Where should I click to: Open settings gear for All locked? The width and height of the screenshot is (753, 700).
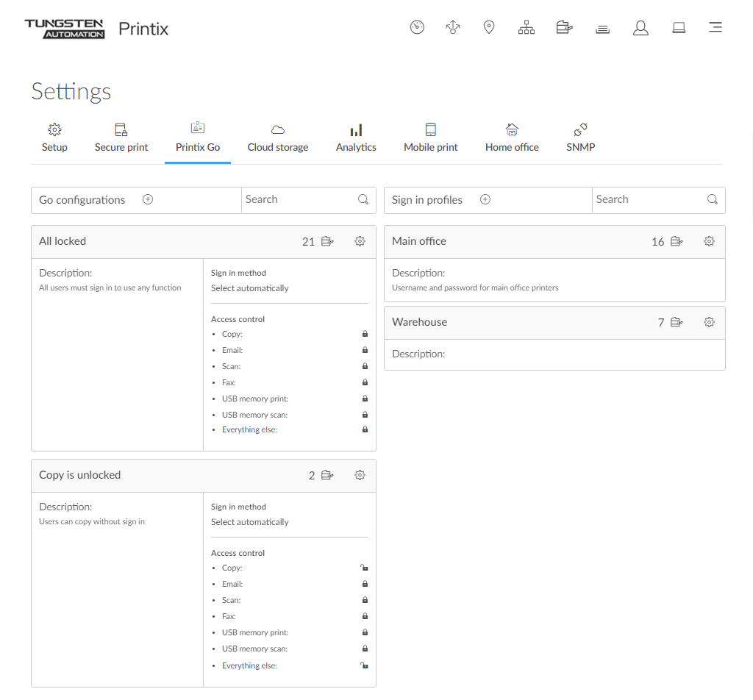click(x=360, y=241)
